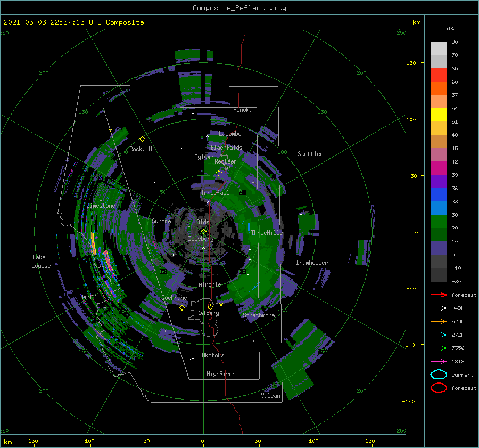Click the Drumheller map label
479x448 pixels.
tap(312, 263)
